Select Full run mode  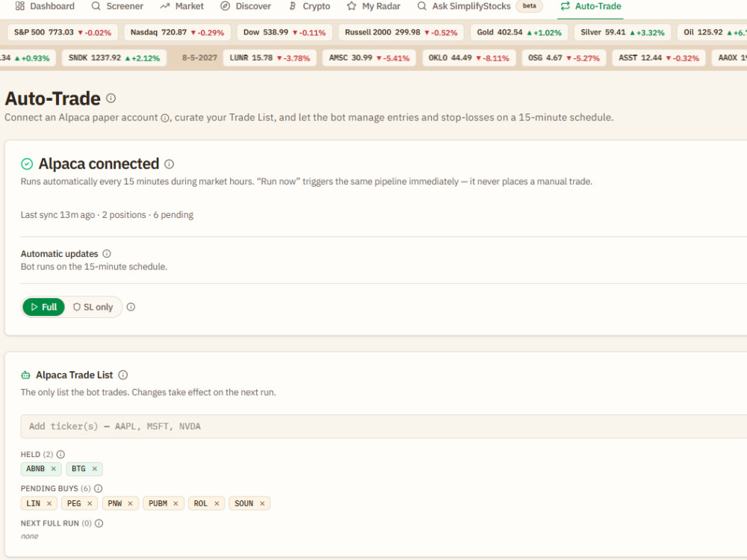click(43, 307)
